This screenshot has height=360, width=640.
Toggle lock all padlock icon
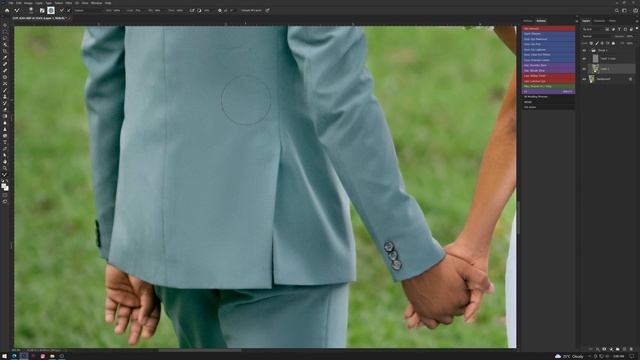pyautogui.click(x=613, y=43)
